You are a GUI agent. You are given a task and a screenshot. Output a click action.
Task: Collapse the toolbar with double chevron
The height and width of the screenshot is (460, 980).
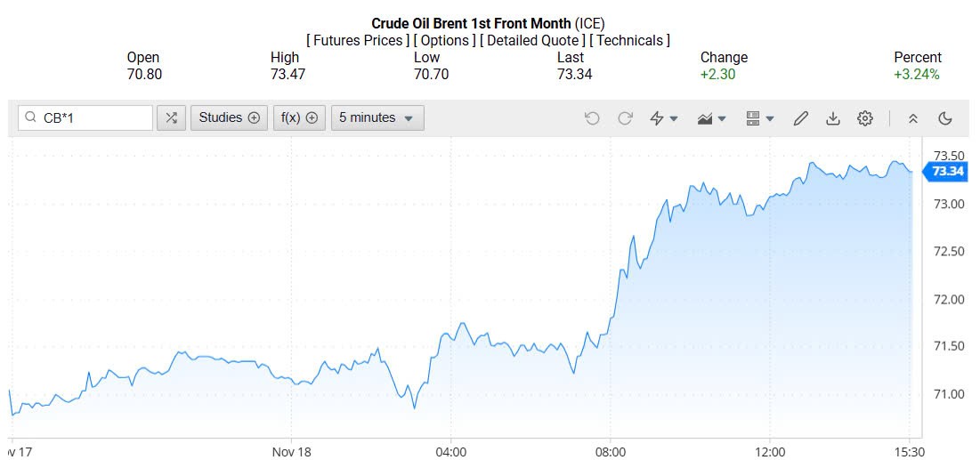point(912,117)
